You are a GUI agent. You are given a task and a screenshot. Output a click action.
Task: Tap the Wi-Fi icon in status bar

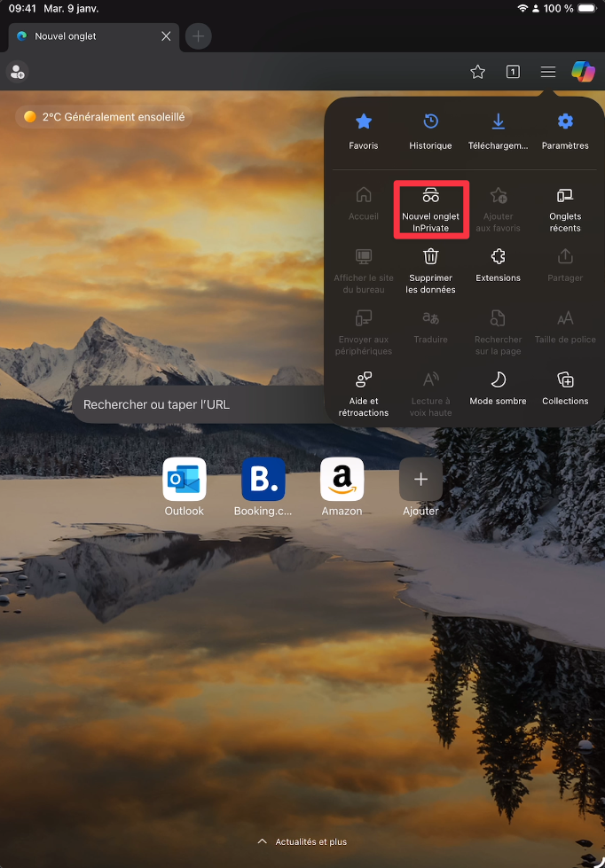522,8
